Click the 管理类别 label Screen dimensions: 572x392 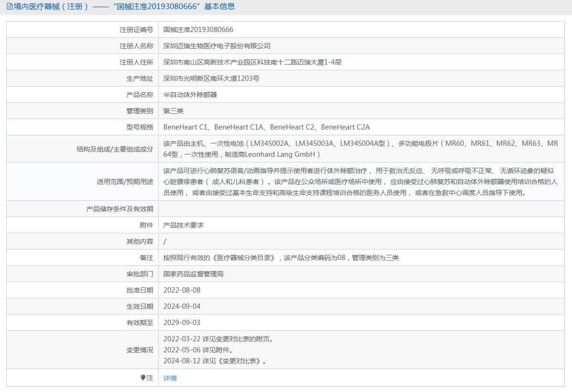click(x=140, y=111)
